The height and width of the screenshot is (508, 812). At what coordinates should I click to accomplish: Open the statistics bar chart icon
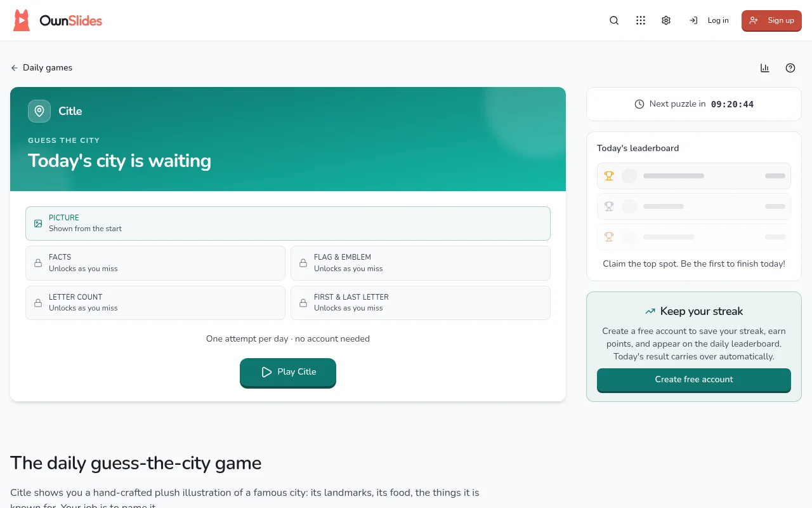(765, 68)
